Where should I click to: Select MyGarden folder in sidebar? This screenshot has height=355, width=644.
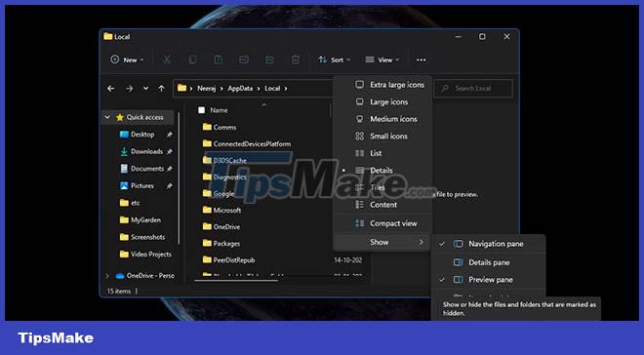pyautogui.click(x=145, y=220)
